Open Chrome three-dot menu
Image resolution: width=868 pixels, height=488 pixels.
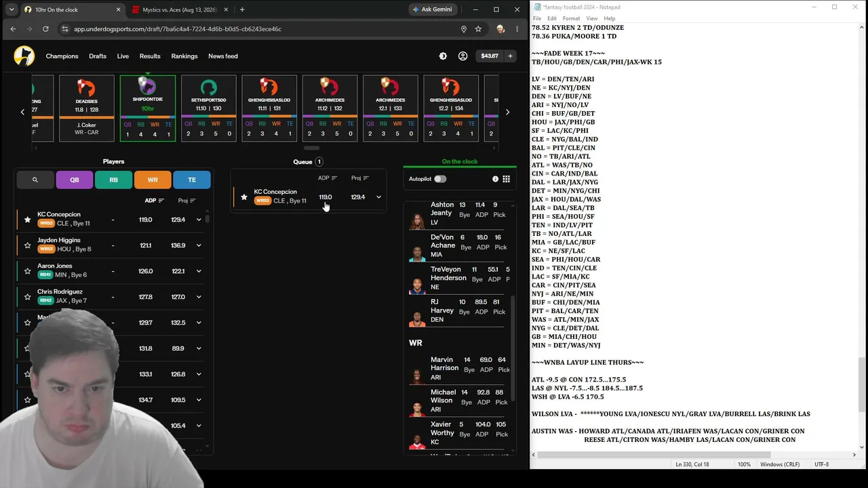click(x=517, y=29)
